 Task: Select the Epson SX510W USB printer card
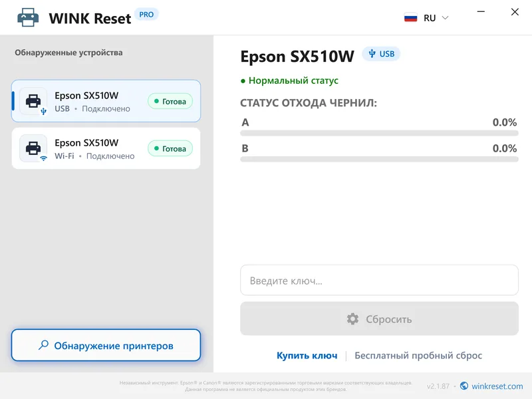point(106,101)
